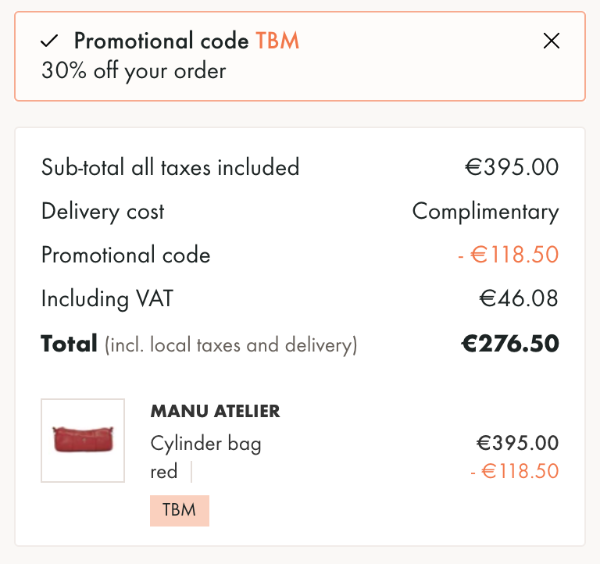Click the TBM tag under the product
600x564 pixels.
(x=179, y=510)
